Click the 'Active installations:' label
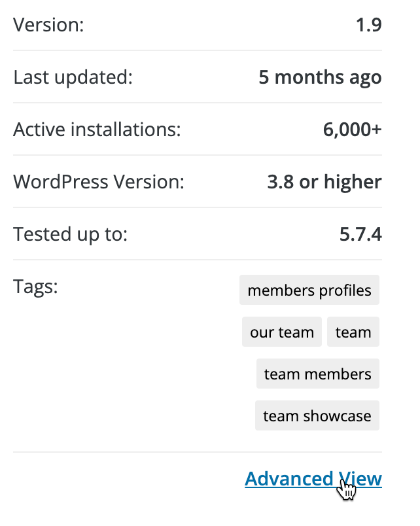This screenshot has width=420, height=526. point(97,130)
